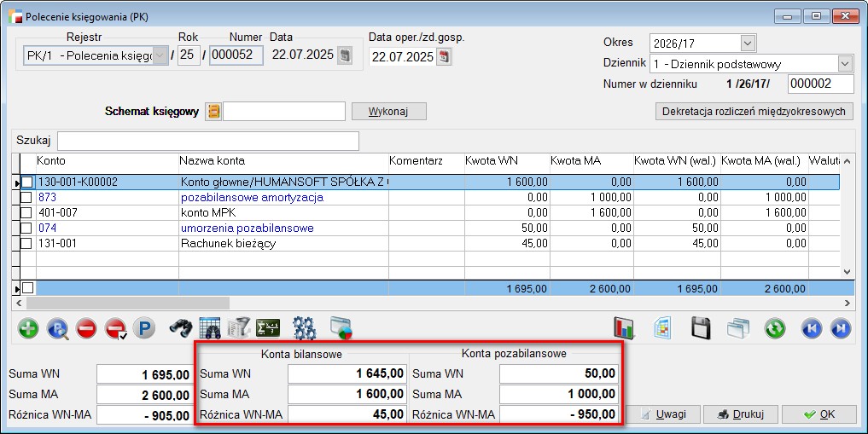This screenshot has width=868, height=434.
Task: Open the Rejestr PK/1 dropdown
Action: point(160,55)
